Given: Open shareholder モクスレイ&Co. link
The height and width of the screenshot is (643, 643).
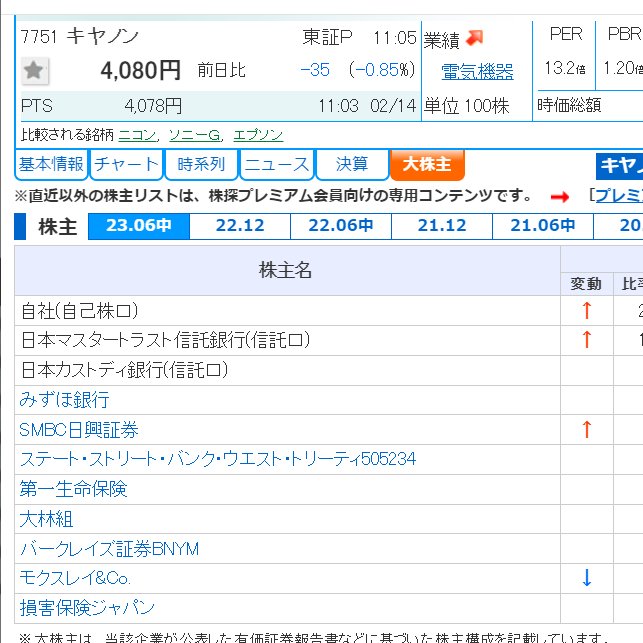Looking at the screenshot, I should pyautogui.click(x=75, y=578).
